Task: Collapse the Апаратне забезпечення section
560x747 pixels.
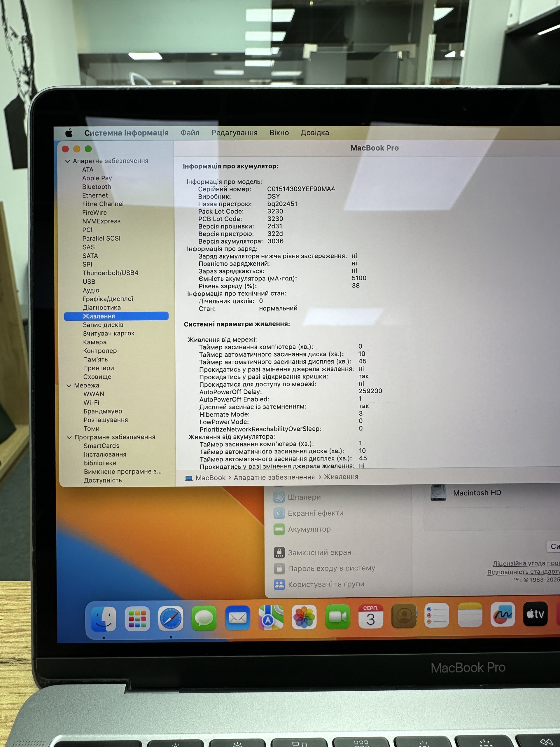Action: (67, 161)
